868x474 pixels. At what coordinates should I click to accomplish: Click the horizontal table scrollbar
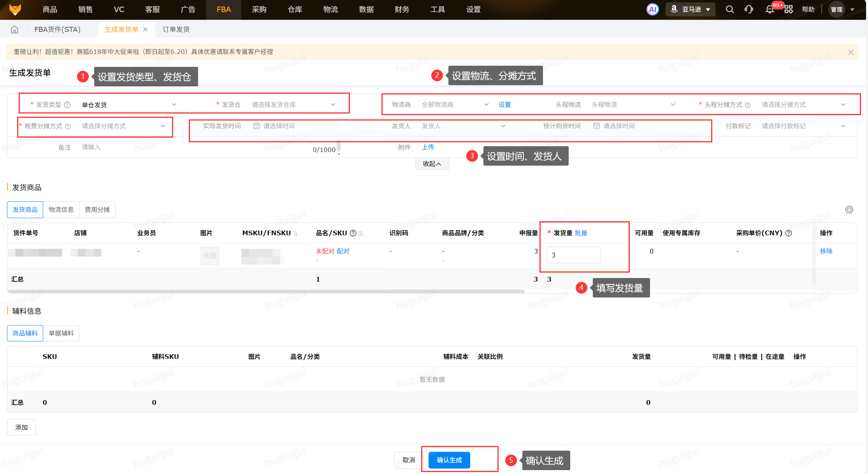click(265, 291)
